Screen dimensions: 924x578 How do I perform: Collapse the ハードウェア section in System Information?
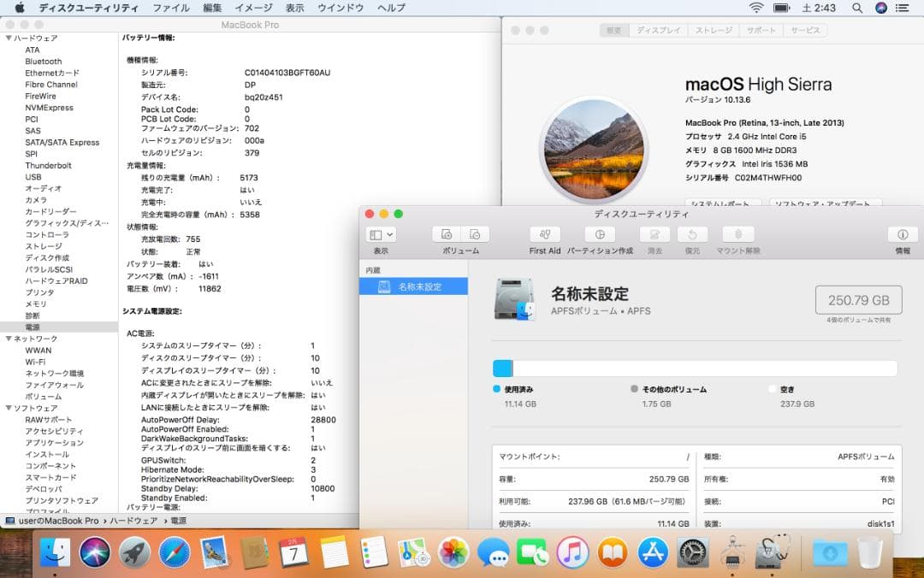(7, 38)
